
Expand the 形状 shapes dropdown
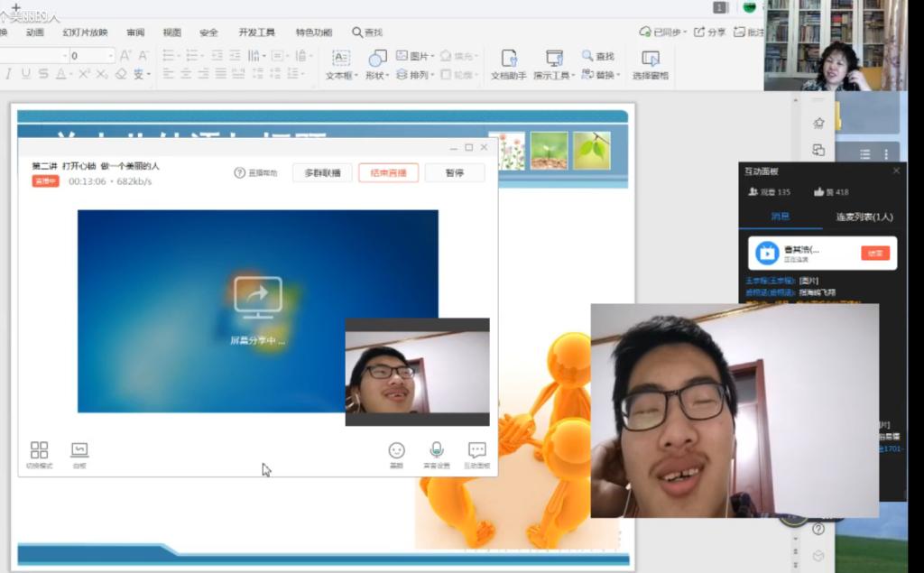[x=377, y=65]
